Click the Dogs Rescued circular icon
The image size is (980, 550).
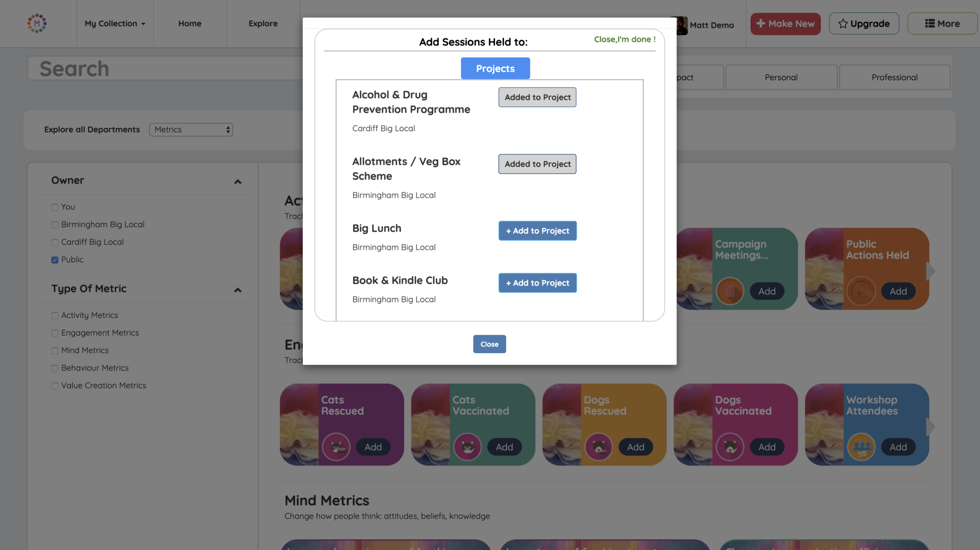click(x=599, y=447)
